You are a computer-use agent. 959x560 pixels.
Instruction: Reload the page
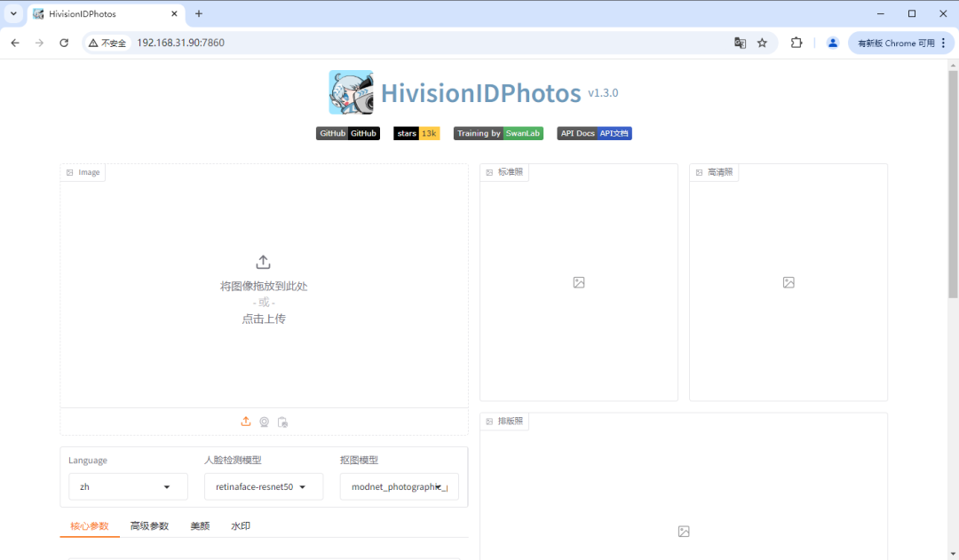coord(64,43)
